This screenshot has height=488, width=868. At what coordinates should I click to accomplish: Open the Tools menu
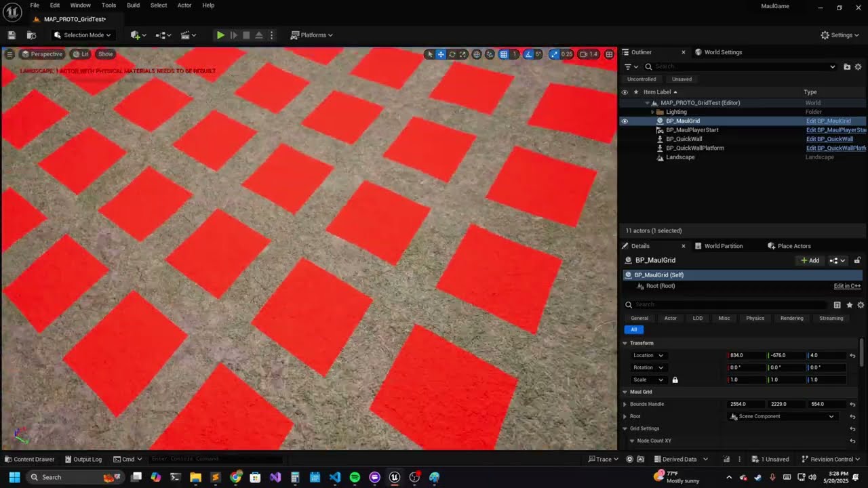pyautogui.click(x=108, y=5)
